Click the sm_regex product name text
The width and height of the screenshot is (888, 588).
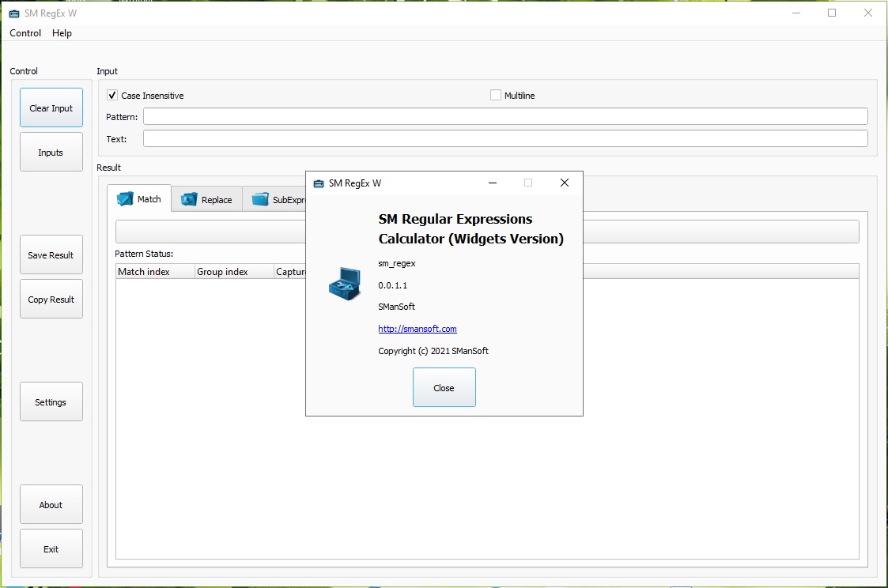tap(397, 263)
